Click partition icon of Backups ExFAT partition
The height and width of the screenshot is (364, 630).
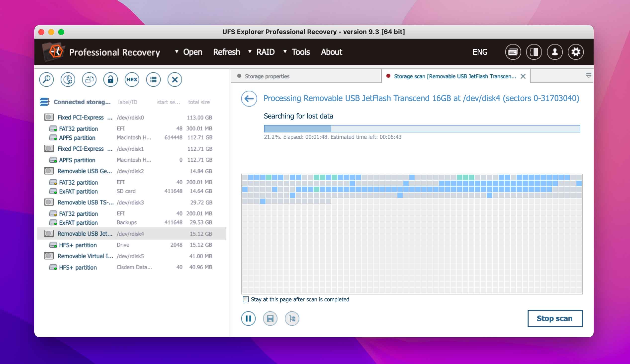(x=53, y=222)
